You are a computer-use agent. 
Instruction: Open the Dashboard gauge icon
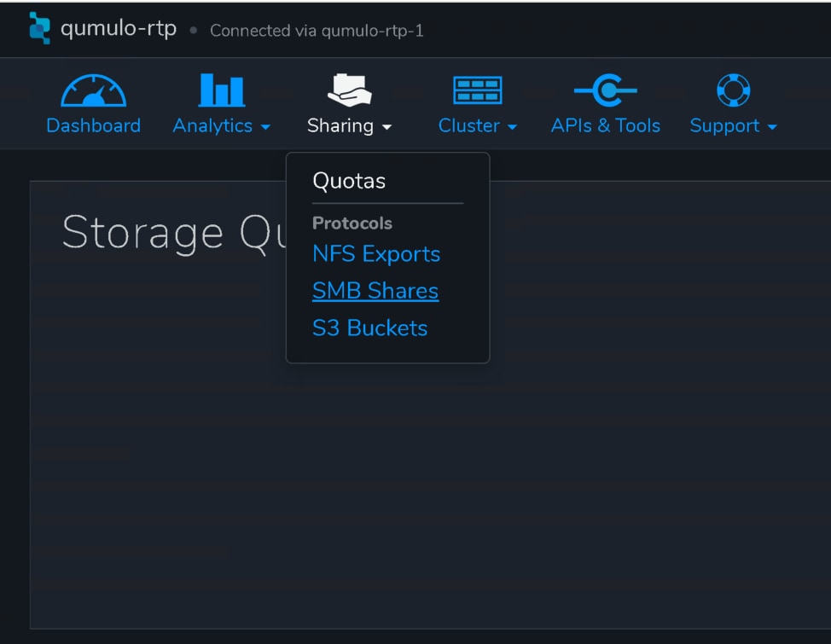(93, 90)
